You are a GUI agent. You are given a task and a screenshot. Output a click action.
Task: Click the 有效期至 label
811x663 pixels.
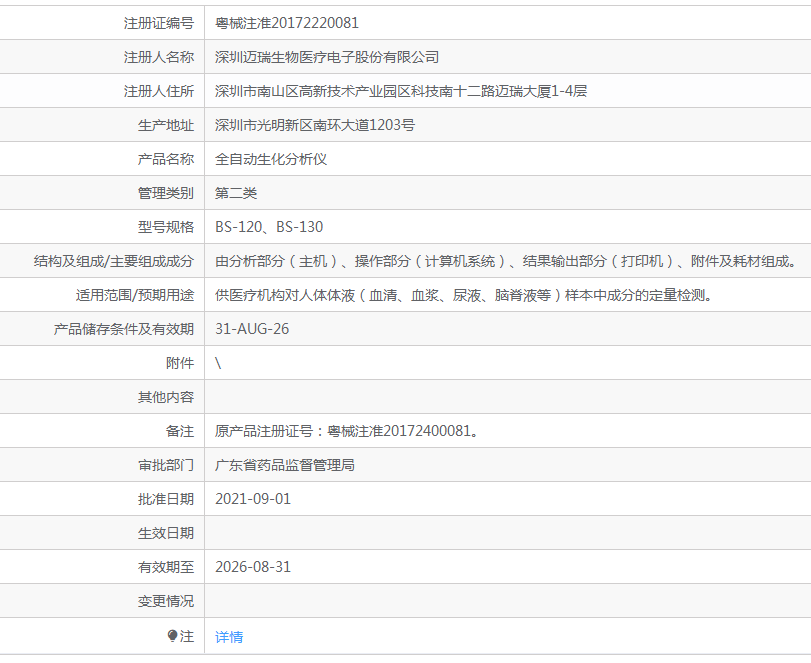[x=166, y=567]
